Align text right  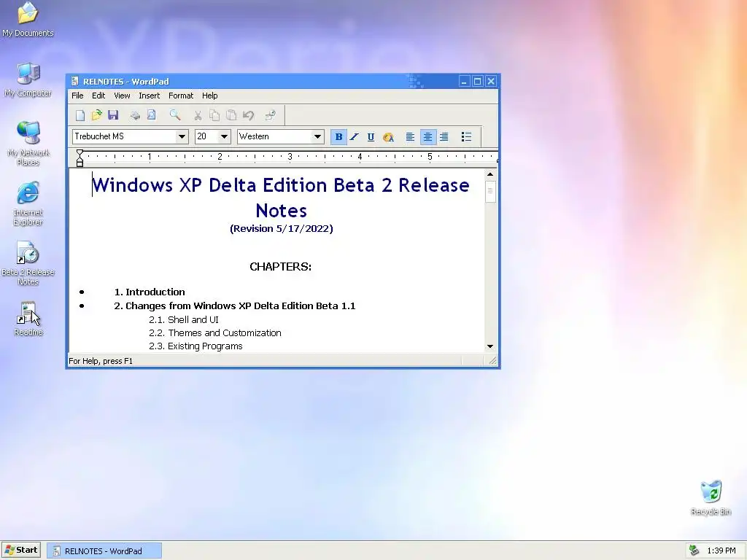coord(444,137)
